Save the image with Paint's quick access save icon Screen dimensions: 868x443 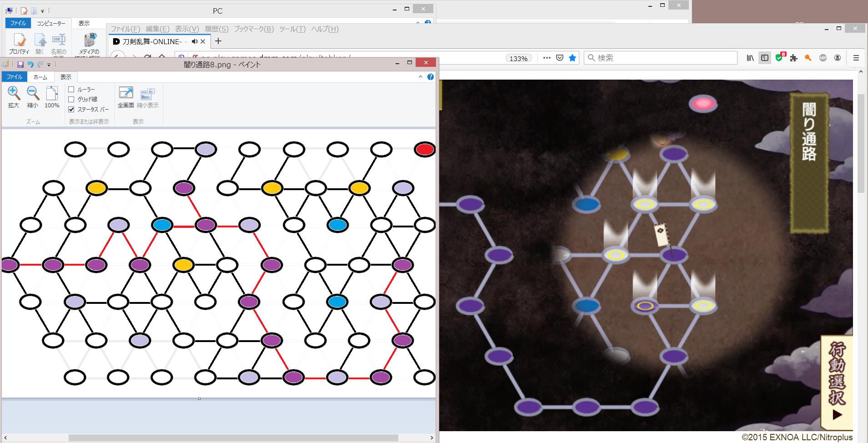tap(20, 65)
